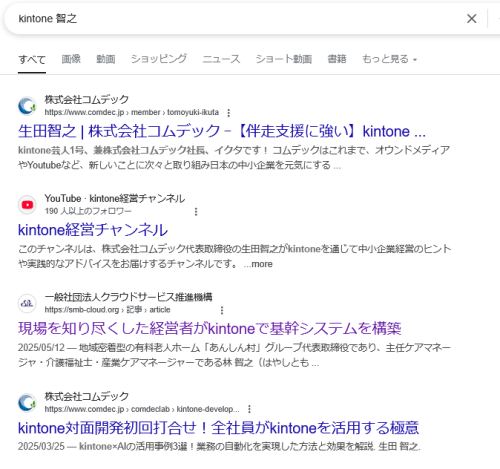Click the Comdec favicon on the last result
Viewport: 500px width, 469px height.
pyautogui.click(x=27, y=403)
